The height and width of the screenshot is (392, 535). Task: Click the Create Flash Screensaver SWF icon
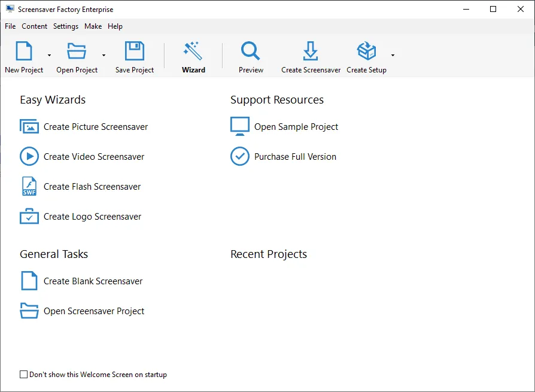[x=29, y=187]
